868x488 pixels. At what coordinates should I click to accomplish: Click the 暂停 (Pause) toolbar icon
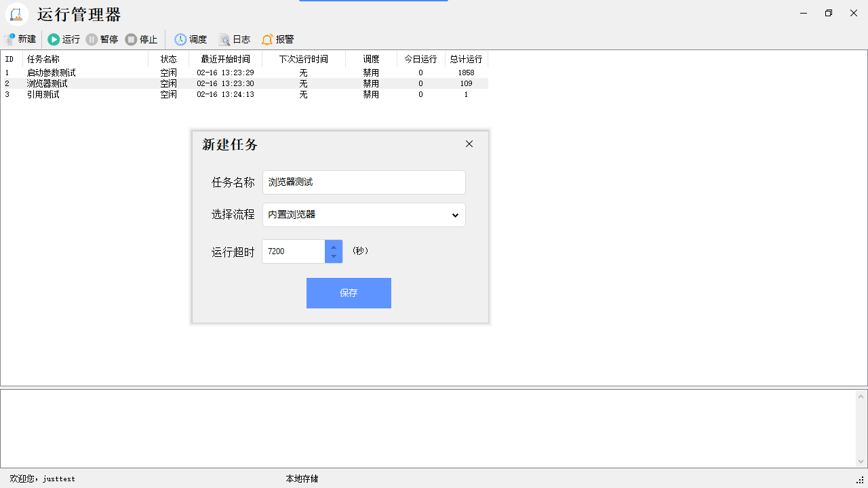point(92,39)
